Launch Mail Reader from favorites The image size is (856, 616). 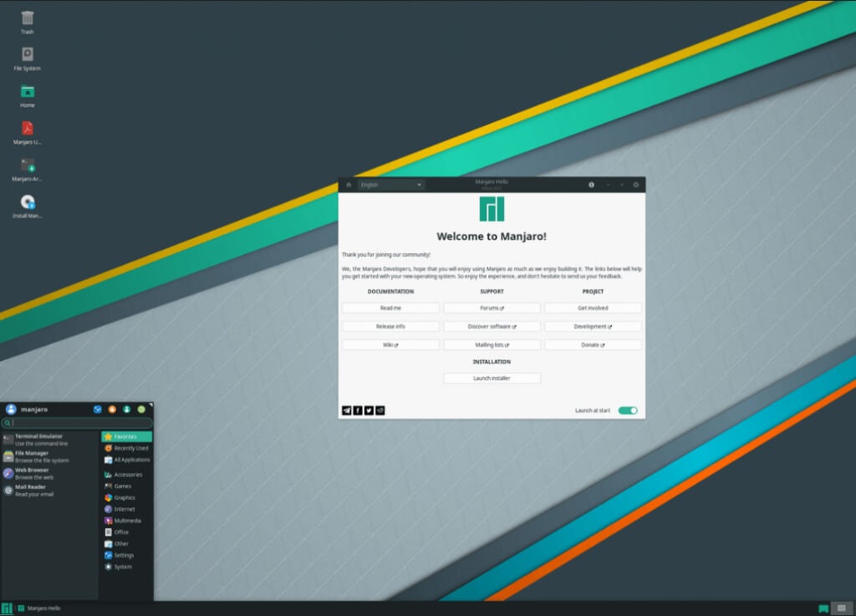(x=49, y=491)
